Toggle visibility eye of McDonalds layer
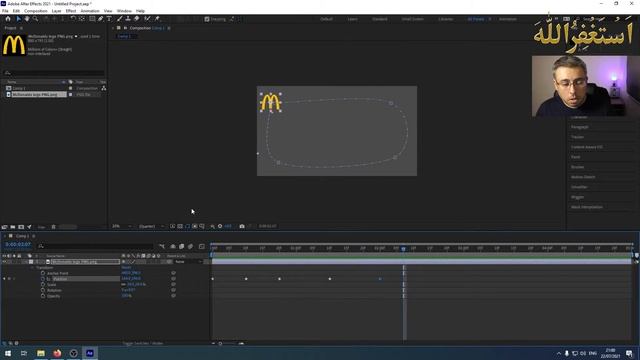The height and width of the screenshot is (360, 640). 4,262
